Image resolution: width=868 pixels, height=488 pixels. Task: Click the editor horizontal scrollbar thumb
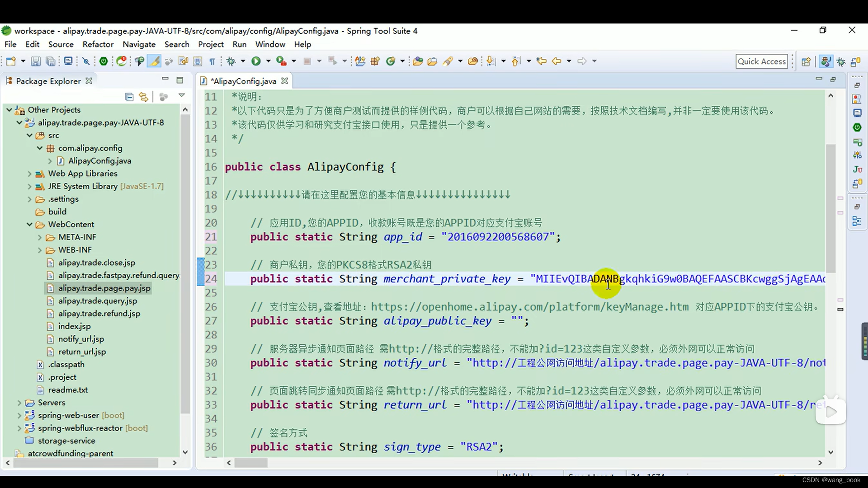[251, 463]
